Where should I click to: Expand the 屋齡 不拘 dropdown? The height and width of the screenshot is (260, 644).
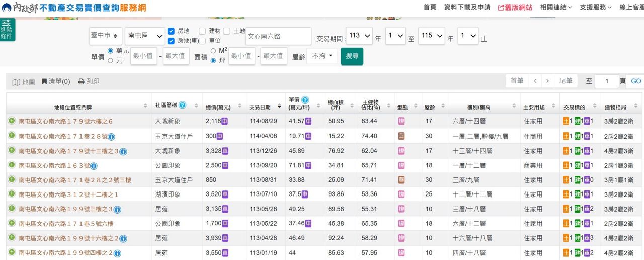point(322,56)
